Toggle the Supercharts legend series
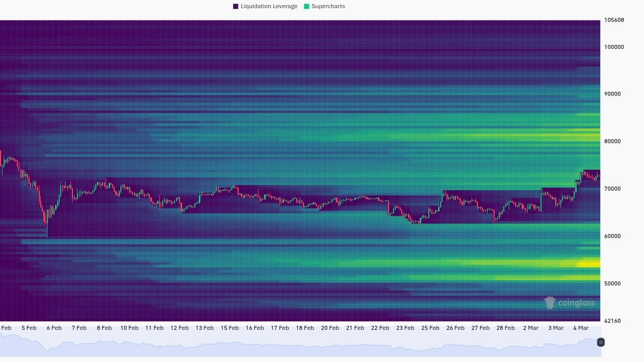 [324, 7]
